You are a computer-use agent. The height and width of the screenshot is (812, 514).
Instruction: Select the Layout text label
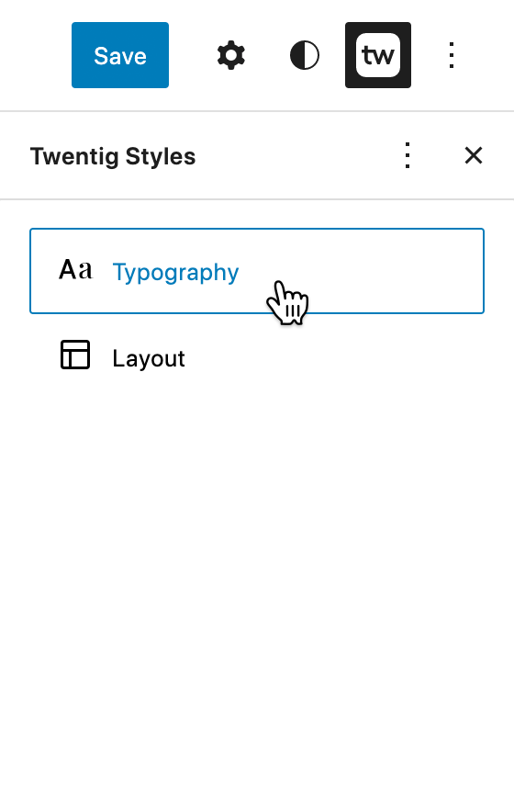coord(149,358)
